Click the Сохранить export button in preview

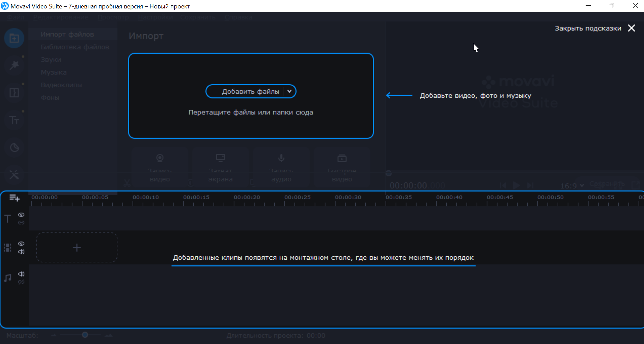[x=607, y=184]
